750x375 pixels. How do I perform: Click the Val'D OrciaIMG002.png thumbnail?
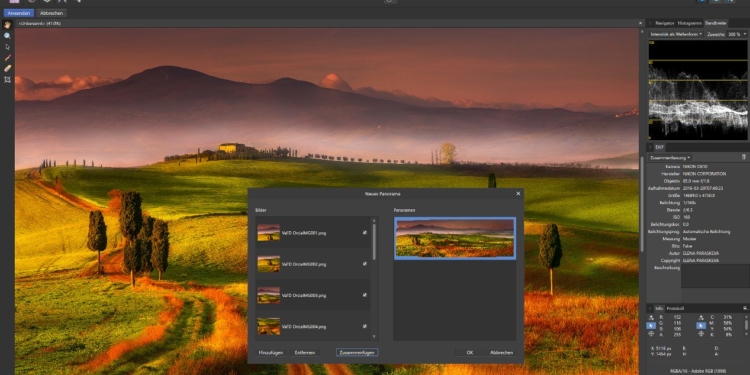[x=268, y=264]
